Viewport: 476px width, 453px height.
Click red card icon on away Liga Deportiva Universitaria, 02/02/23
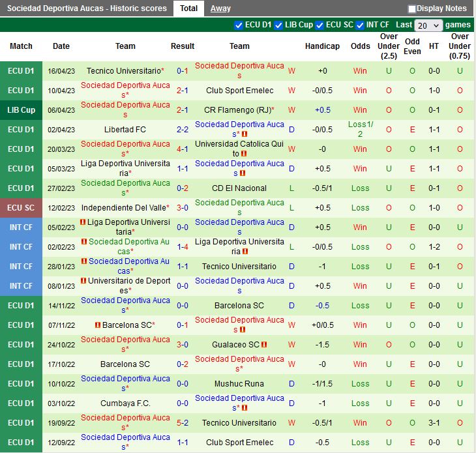(245, 252)
